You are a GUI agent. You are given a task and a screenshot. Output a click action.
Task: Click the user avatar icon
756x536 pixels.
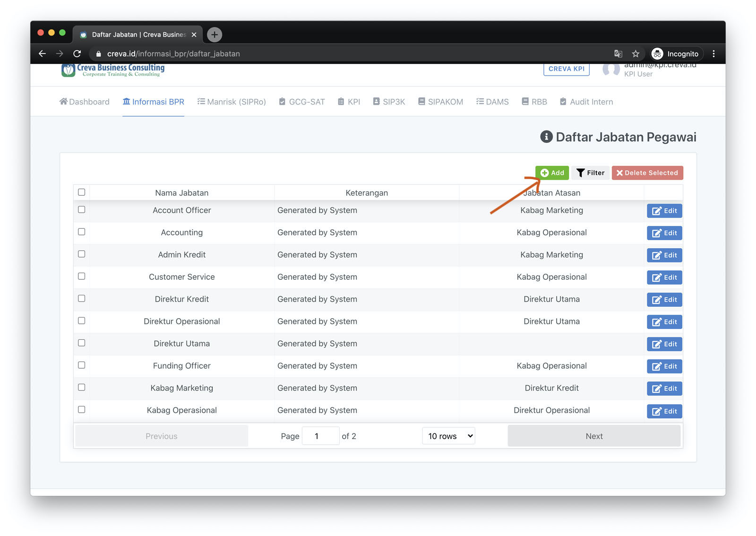(611, 69)
